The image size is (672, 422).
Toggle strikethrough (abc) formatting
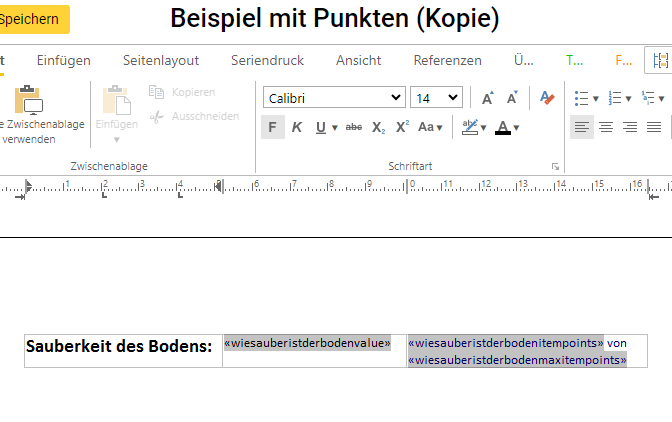coord(354,127)
